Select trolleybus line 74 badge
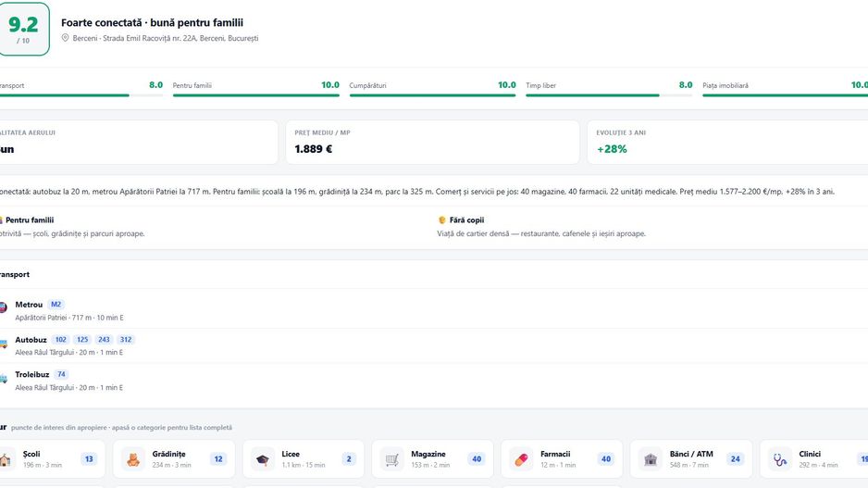This screenshot has height=488, width=868. pyautogui.click(x=61, y=374)
